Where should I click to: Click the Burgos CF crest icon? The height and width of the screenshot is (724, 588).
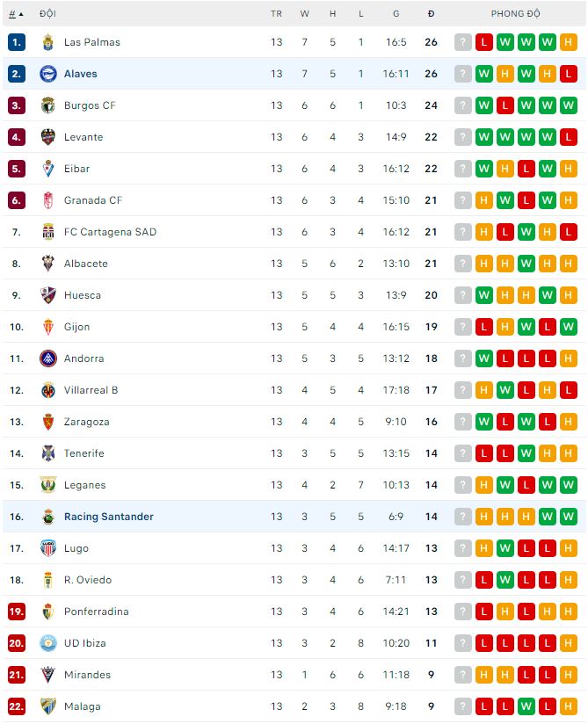click(47, 105)
